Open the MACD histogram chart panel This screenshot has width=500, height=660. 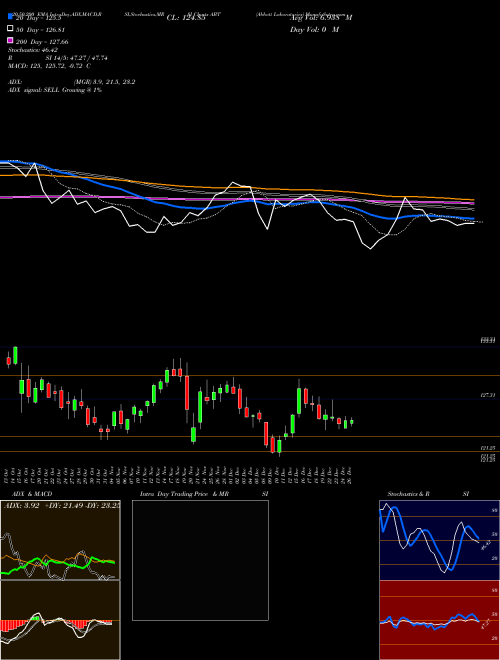[60, 620]
